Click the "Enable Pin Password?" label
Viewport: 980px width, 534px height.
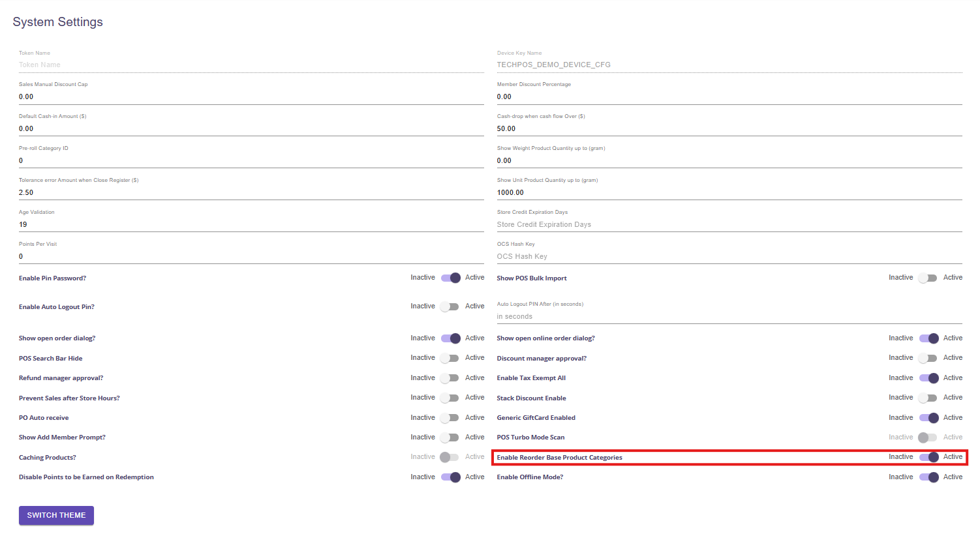tap(52, 278)
